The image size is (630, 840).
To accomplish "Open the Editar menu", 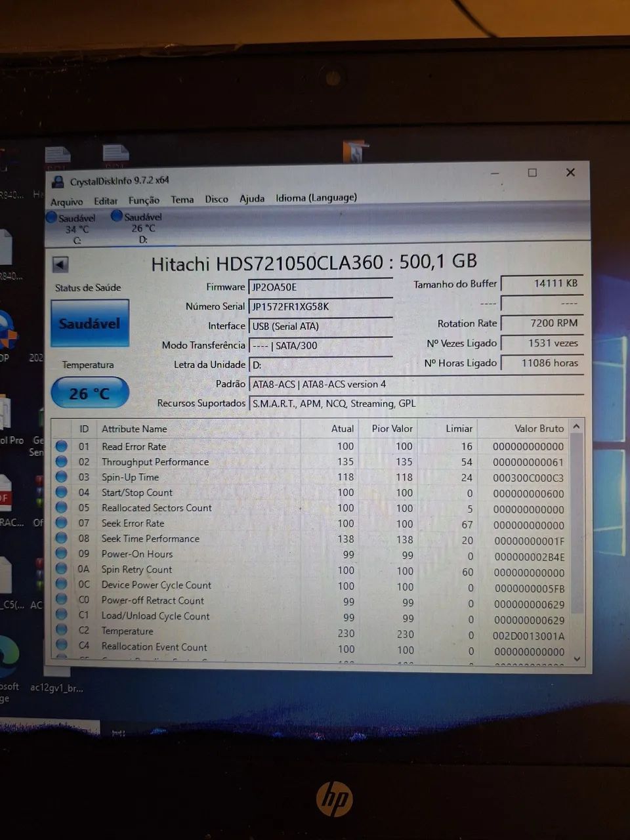I will point(106,201).
